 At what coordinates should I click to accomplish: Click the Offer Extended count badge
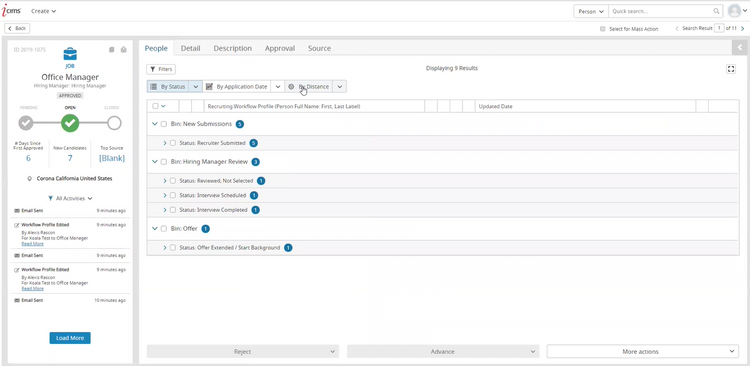(x=288, y=248)
